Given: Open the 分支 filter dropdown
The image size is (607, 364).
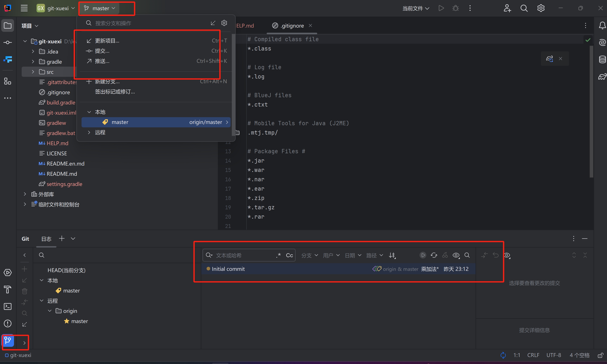Looking at the screenshot, I should [x=309, y=255].
